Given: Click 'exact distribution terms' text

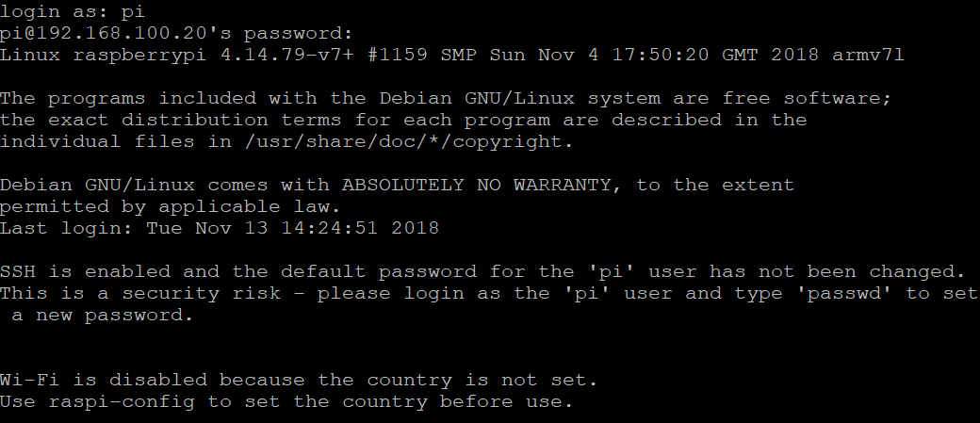Looking at the screenshot, I should 194,120.
